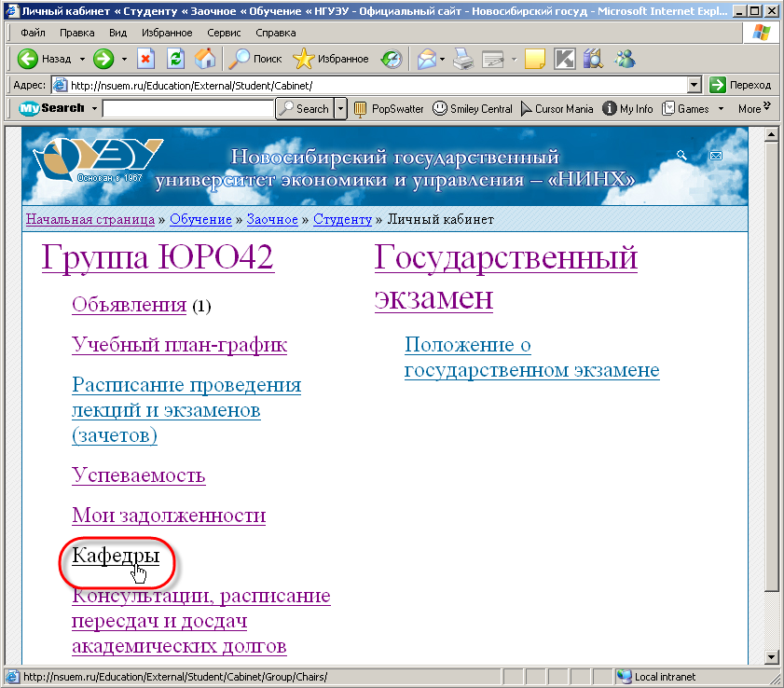
Task: Open the Успеваемость link
Action: point(138,475)
